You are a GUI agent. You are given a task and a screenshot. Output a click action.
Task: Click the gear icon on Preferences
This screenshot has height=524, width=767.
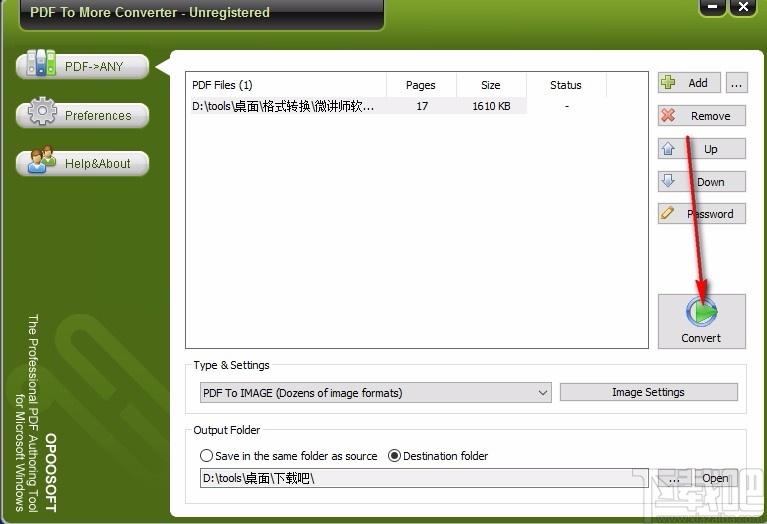42,111
